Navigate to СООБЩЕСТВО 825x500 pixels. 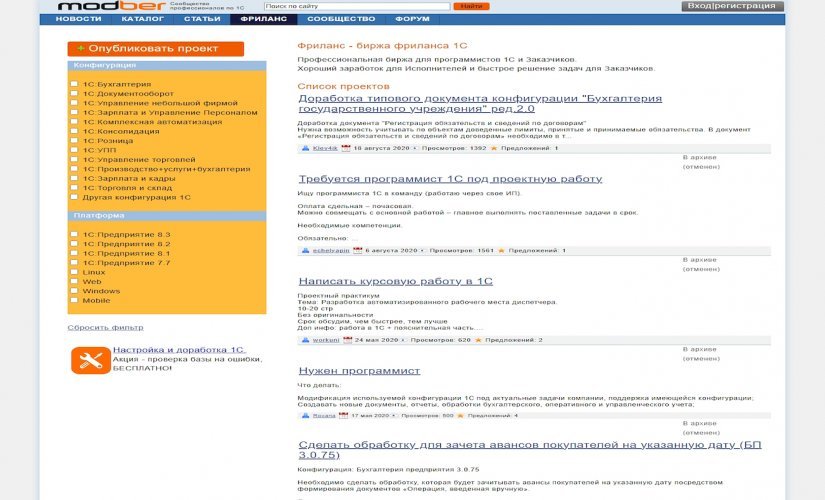[341, 19]
